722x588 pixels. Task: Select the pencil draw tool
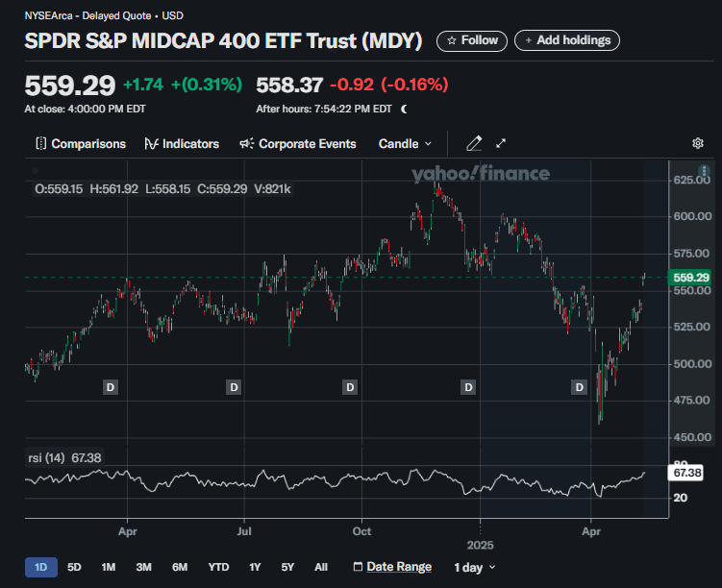pos(473,143)
